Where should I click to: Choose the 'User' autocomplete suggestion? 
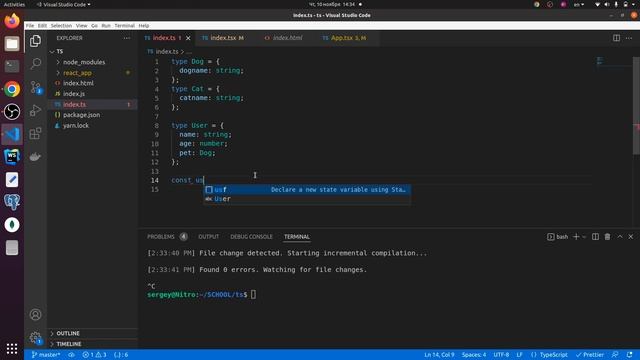click(307, 199)
